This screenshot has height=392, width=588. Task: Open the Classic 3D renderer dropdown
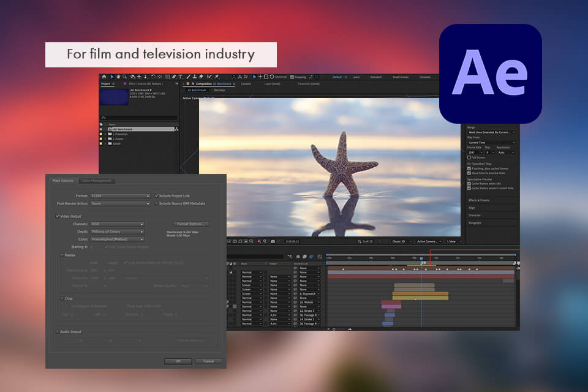click(401, 241)
